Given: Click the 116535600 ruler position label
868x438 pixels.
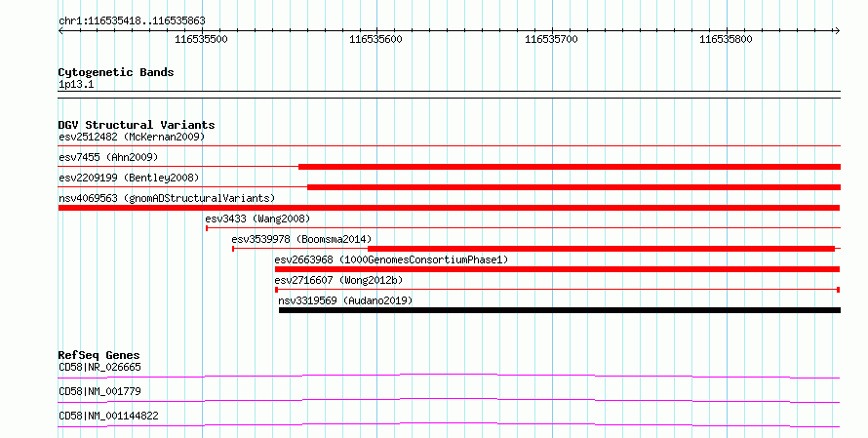Looking at the screenshot, I should pos(375,39).
